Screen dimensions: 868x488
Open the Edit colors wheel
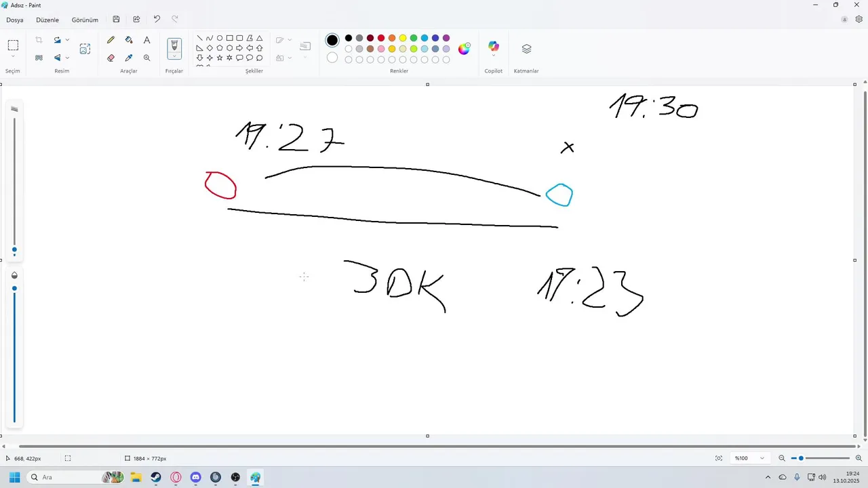(464, 49)
